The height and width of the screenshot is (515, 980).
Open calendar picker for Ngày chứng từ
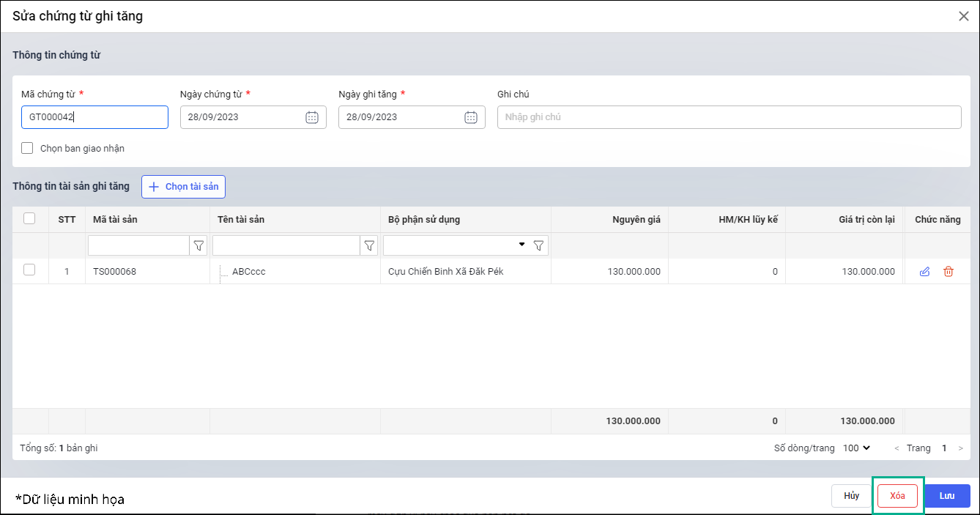pyautogui.click(x=311, y=117)
